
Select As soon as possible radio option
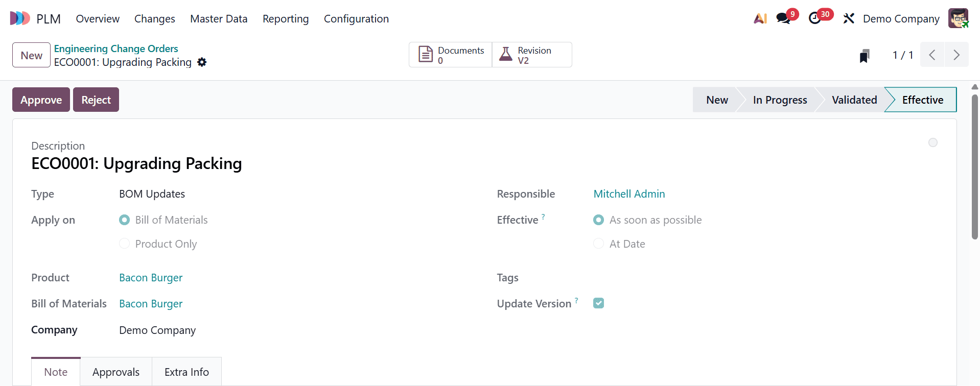[598, 220]
